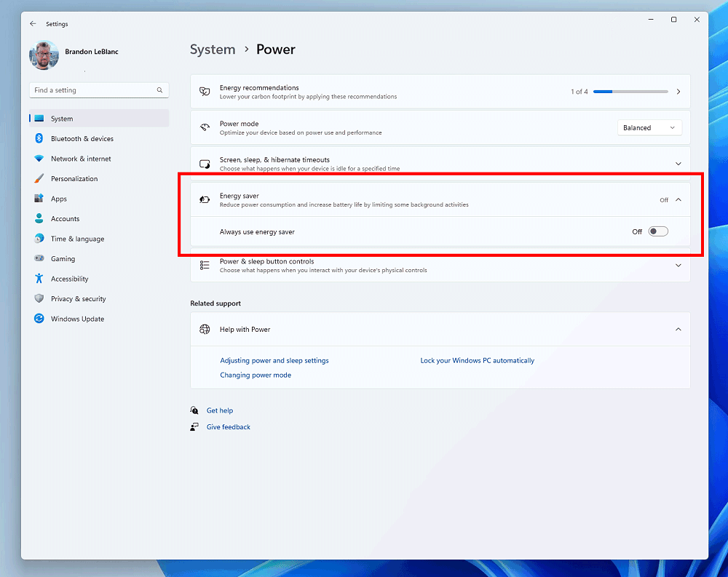Click the Bluetooth & devices sidebar icon
This screenshot has width=728, height=577.
(x=39, y=139)
